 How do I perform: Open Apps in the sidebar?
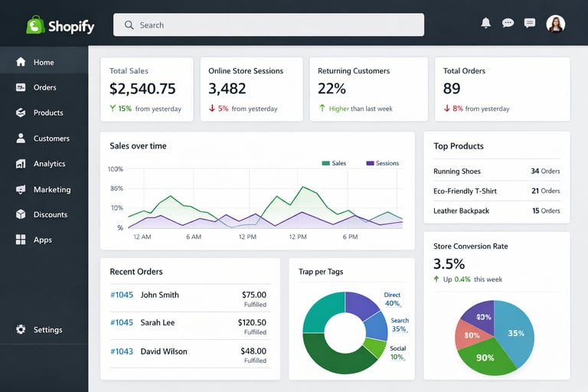44,240
